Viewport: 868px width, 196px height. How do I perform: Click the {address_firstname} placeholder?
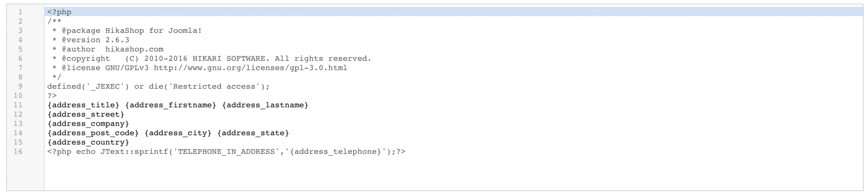pos(171,105)
